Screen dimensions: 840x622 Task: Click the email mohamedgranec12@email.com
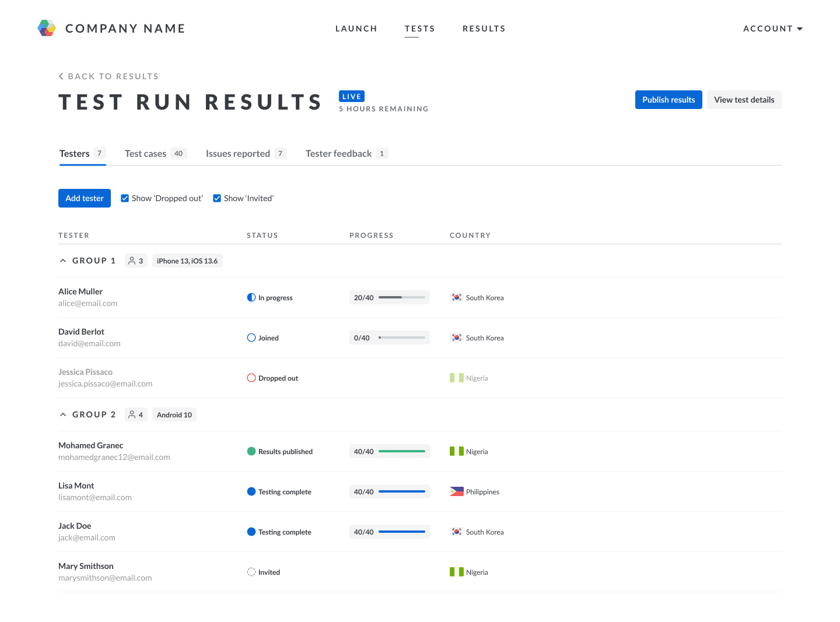[x=114, y=457]
